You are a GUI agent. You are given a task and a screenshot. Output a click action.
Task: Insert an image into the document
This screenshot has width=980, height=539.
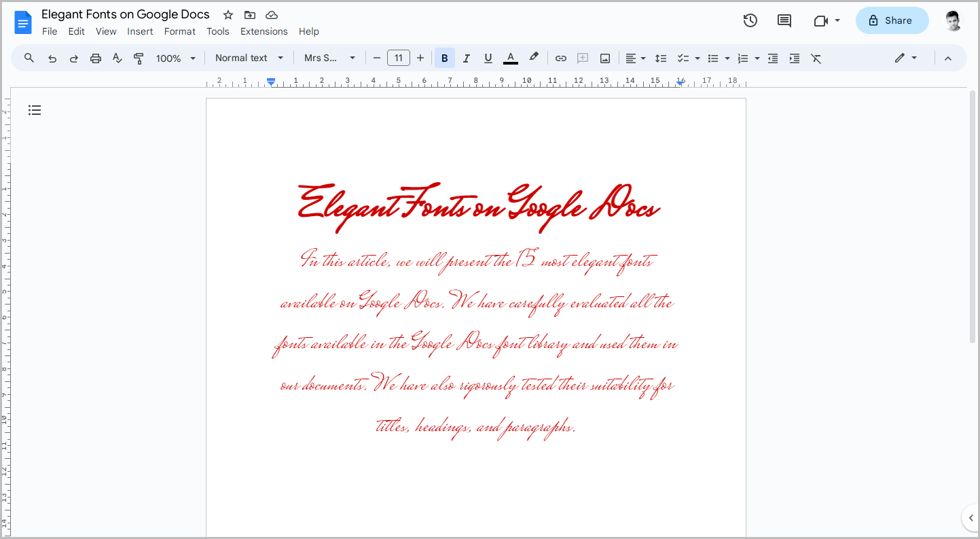tap(604, 58)
